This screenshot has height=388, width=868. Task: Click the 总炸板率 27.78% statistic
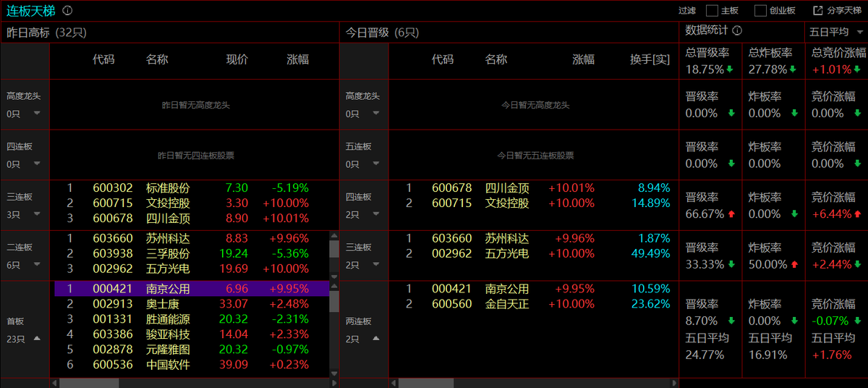pyautogui.click(x=773, y=61)
